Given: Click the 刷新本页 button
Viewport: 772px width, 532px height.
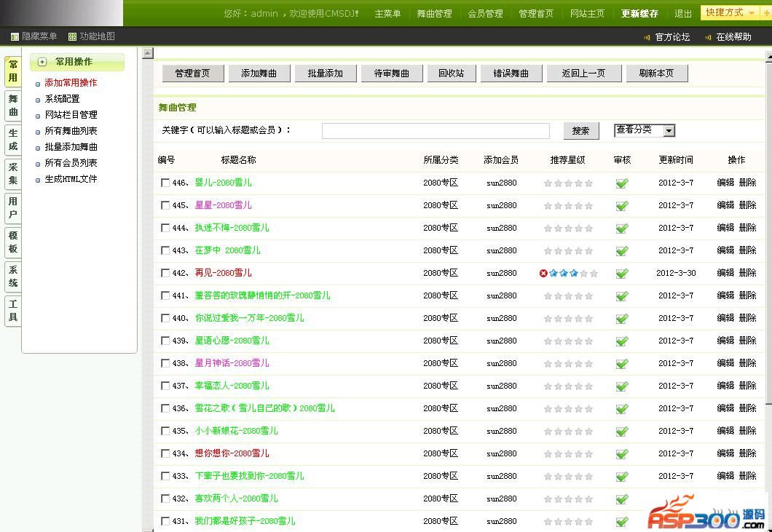Looking at the screenshot, I should [x=657, y=74].
